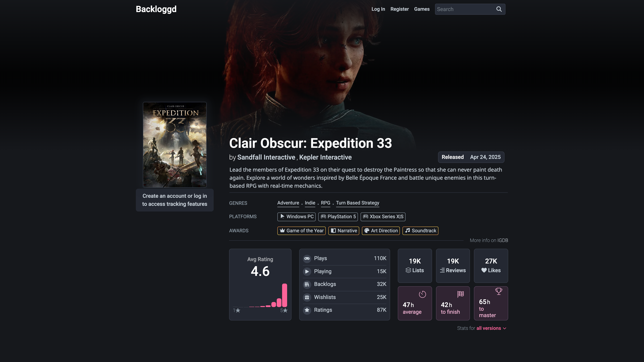Expand the 'all versions' stats dropdown
The width and height of the screenshot is (644, 362).
pos(491,328)
